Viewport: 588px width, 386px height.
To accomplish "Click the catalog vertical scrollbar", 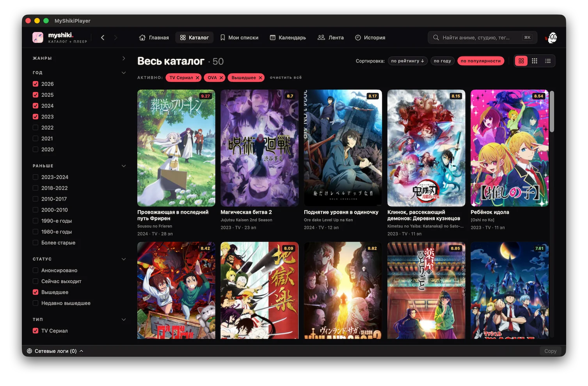I will [x=552, y=112].
